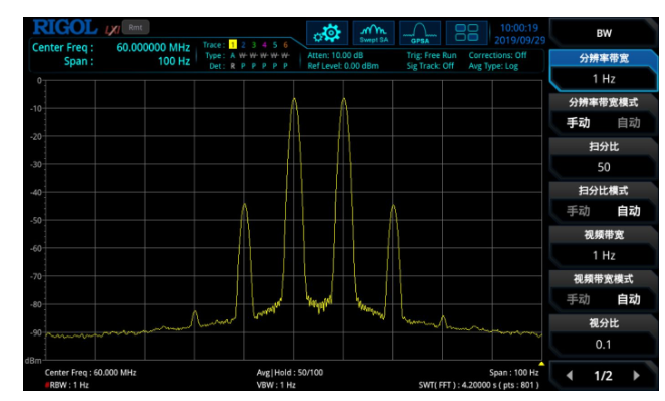Click the Avg|Hold : 50/100 label
Screen dimensions: 665x401
coord(290,373)
